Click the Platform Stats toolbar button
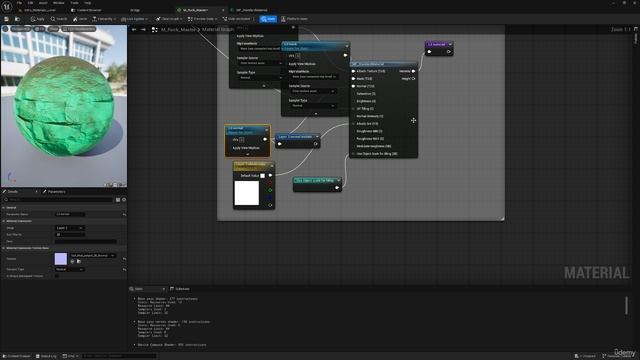640x360 pixels. (294, 19)
